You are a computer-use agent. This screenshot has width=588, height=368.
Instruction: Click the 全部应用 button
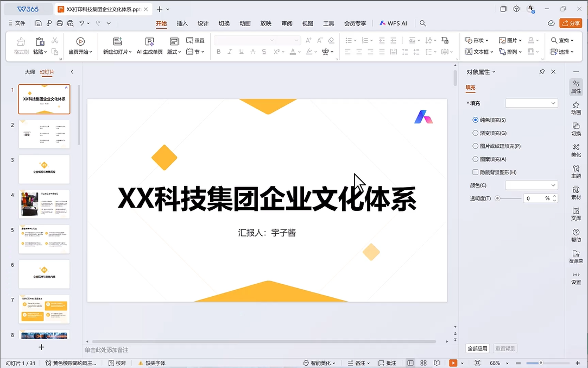[x=477, y=348]
